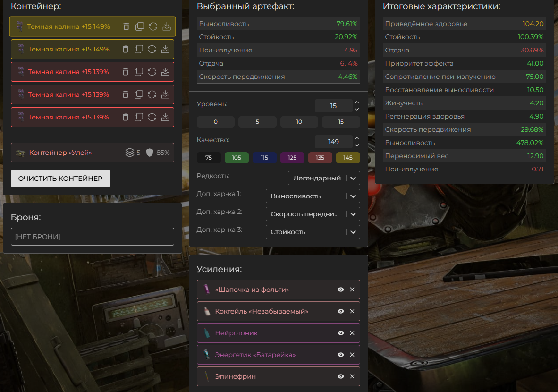Click the Нейротоник bottle icon

207,333
